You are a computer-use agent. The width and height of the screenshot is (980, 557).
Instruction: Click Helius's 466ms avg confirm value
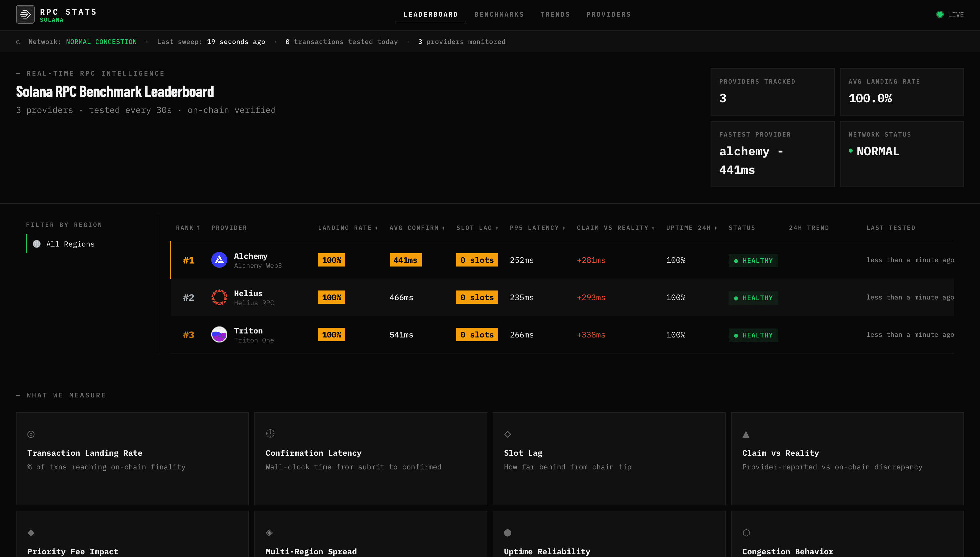(401, 297)
